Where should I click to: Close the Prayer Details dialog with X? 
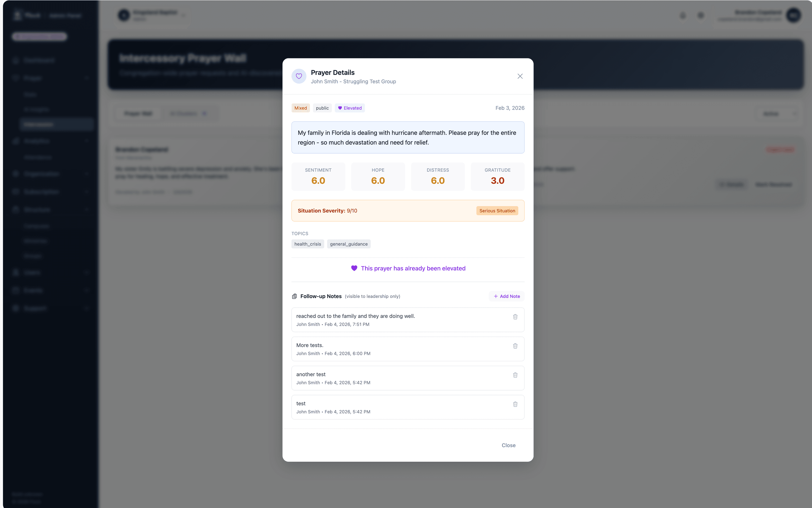coord(520,76)
